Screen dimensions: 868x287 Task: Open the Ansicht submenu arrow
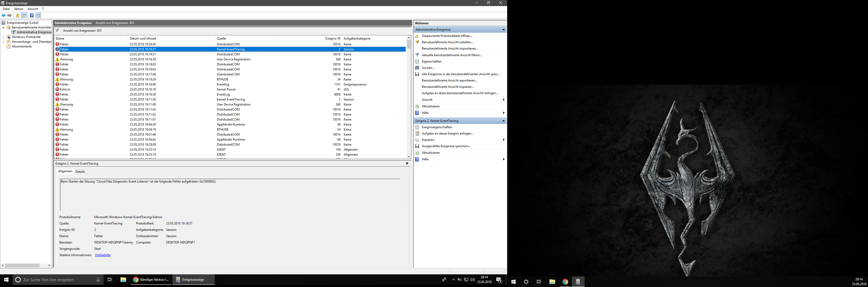[x=504, y=100]
